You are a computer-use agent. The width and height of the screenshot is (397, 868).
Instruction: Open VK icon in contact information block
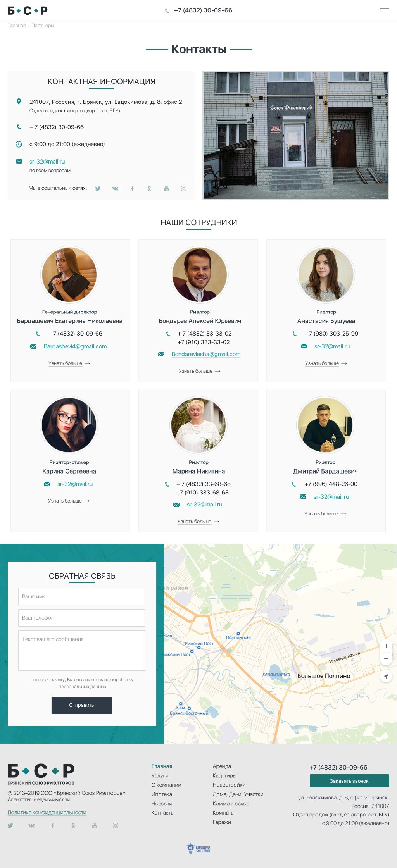point(115,189)
